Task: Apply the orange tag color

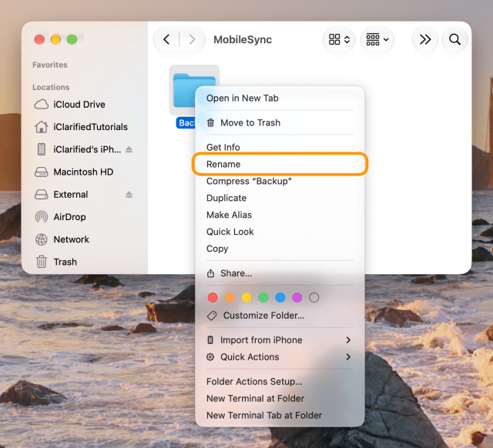Action: pos(230,298)
